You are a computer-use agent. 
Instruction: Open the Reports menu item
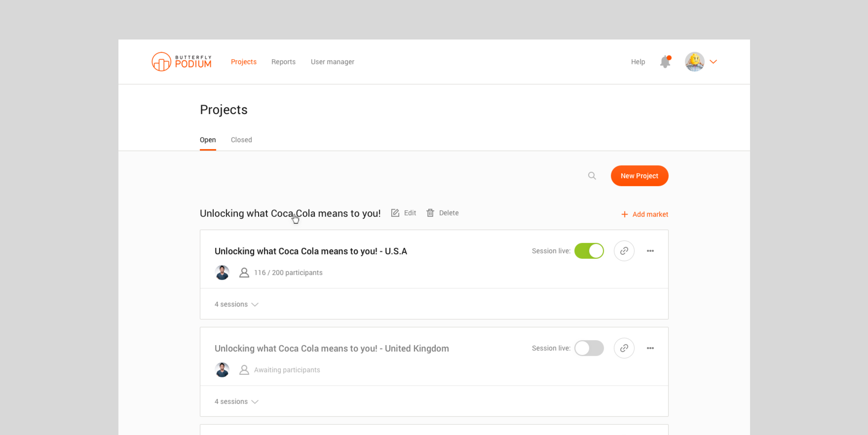pos(283,62)
